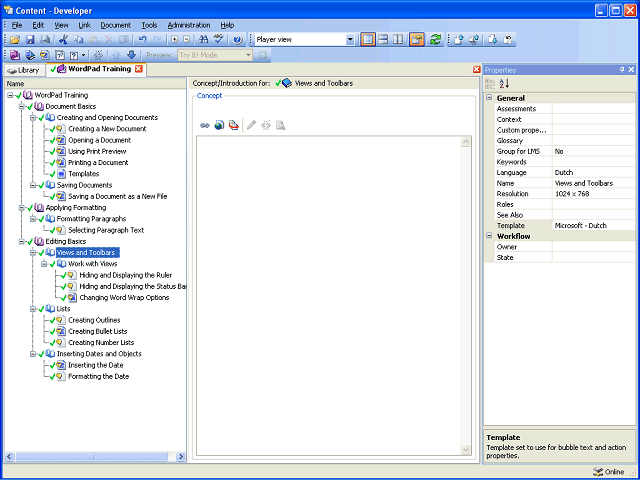640x480 pixels.
Task: Click the green Refresh arrows icon
Action: [436, 40]
